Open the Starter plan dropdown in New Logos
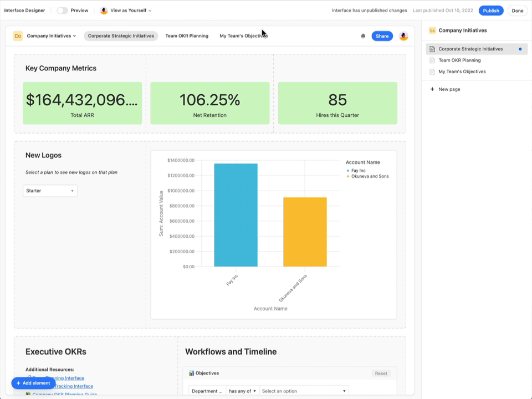The image size is (532, 399). 50,190
